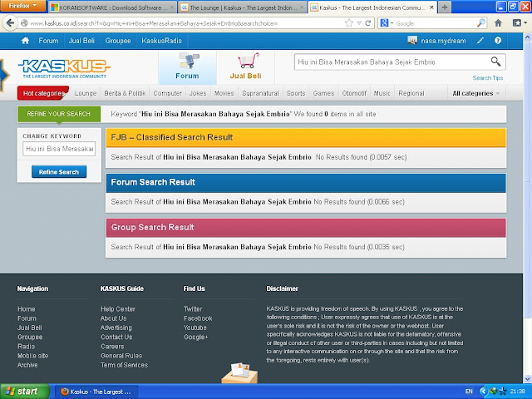Open the Windows start button

click(24, 392)
